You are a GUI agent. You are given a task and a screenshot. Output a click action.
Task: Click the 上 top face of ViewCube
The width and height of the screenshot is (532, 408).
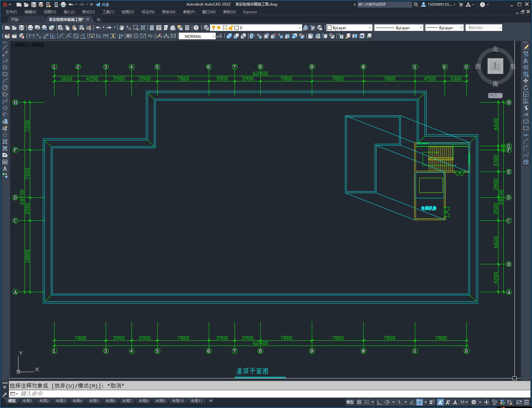click(495, 66)
